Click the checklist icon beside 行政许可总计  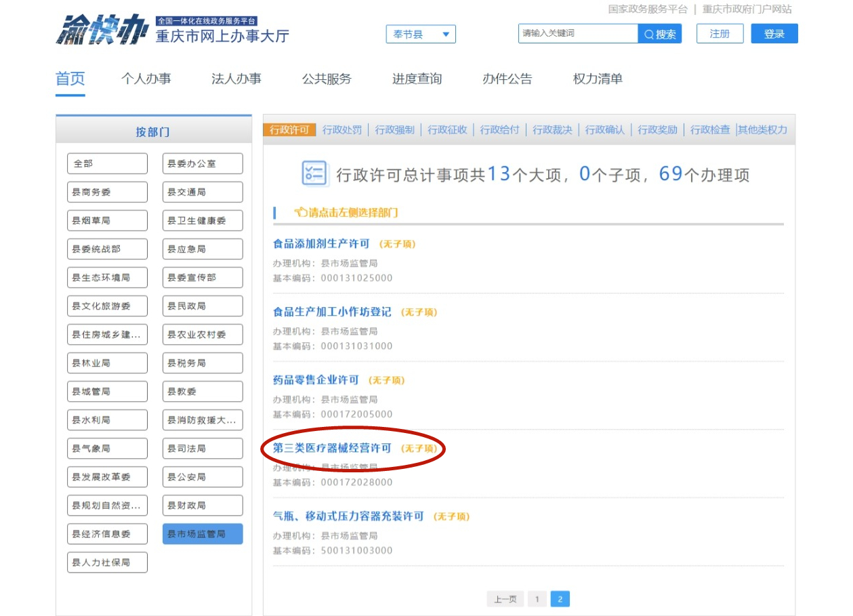314,173
